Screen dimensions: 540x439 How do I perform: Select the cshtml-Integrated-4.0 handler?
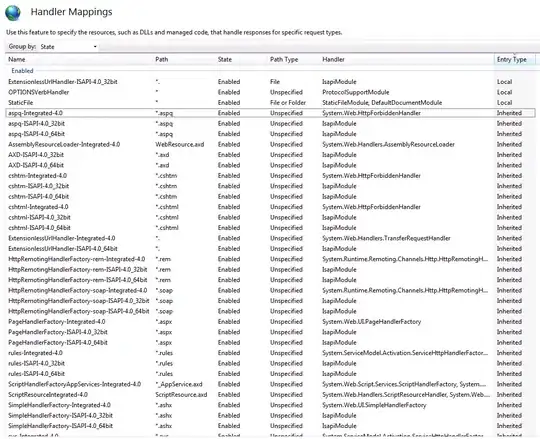(270, 207)
